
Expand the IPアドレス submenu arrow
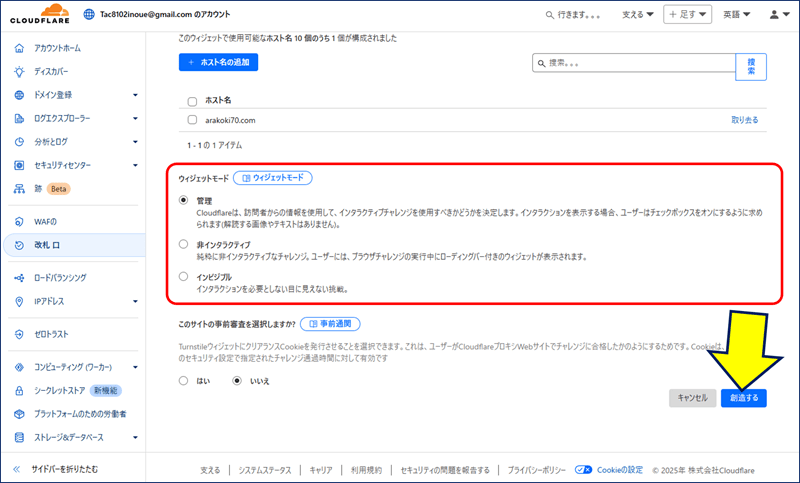click(135, 301)
